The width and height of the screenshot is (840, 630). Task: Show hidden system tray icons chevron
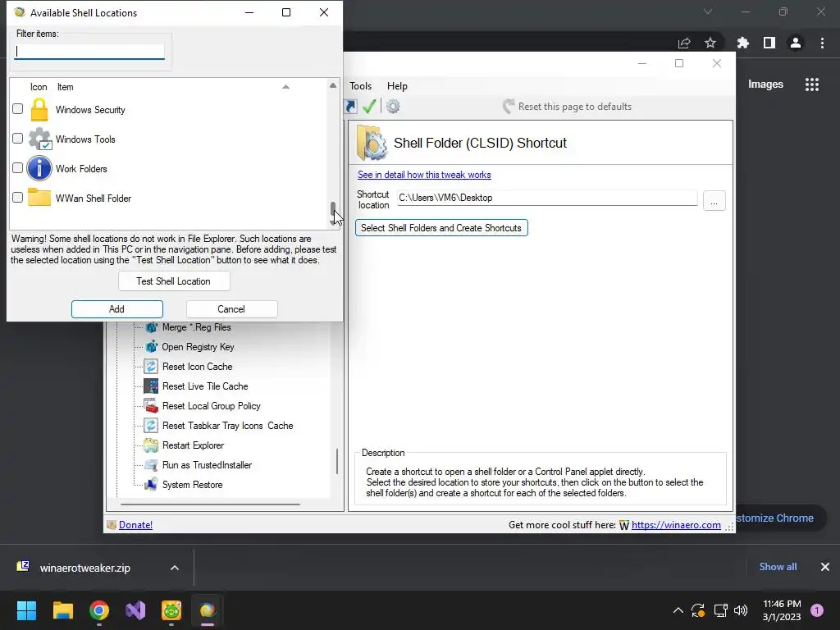point(678,610)
